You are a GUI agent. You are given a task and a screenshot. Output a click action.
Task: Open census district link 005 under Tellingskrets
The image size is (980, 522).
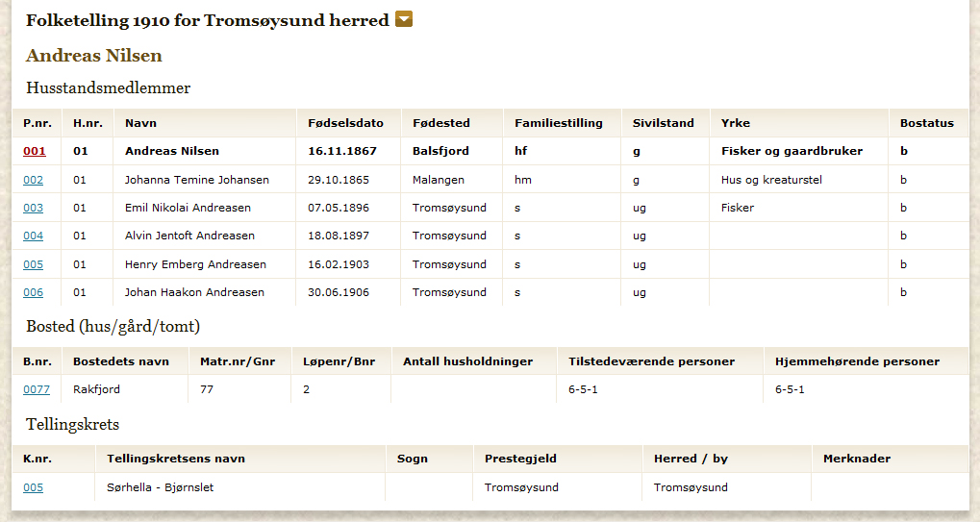34,487
